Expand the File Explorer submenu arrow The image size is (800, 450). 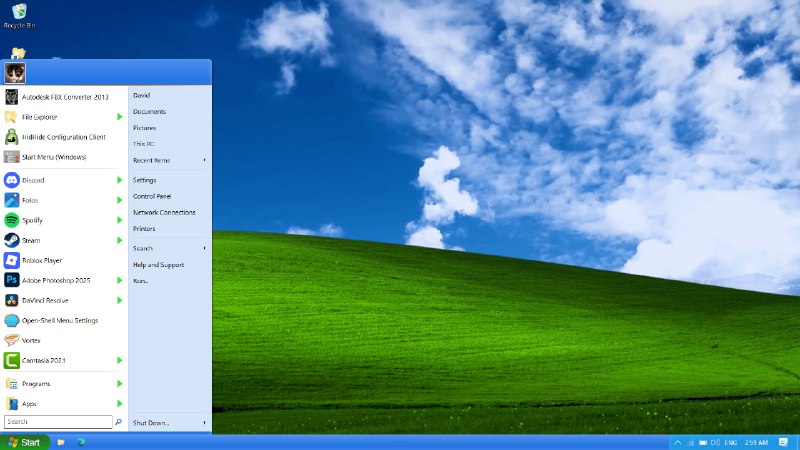pos(119,117)
